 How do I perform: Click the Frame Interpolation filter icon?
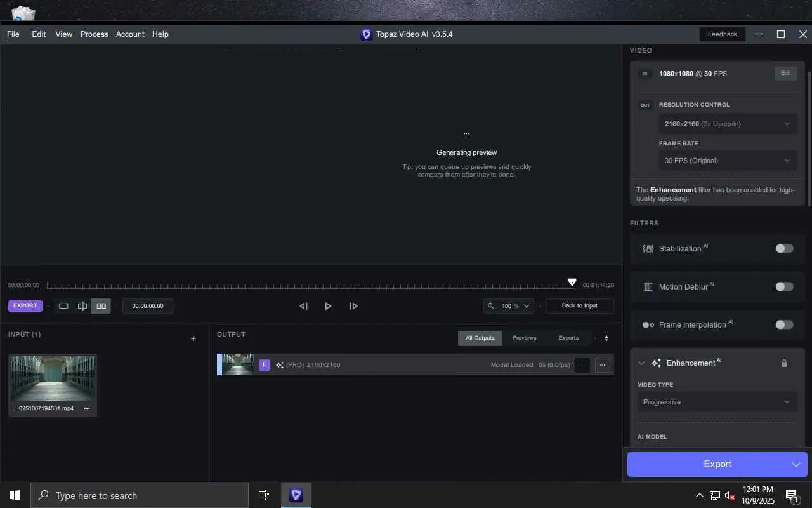tap(648, 325)
